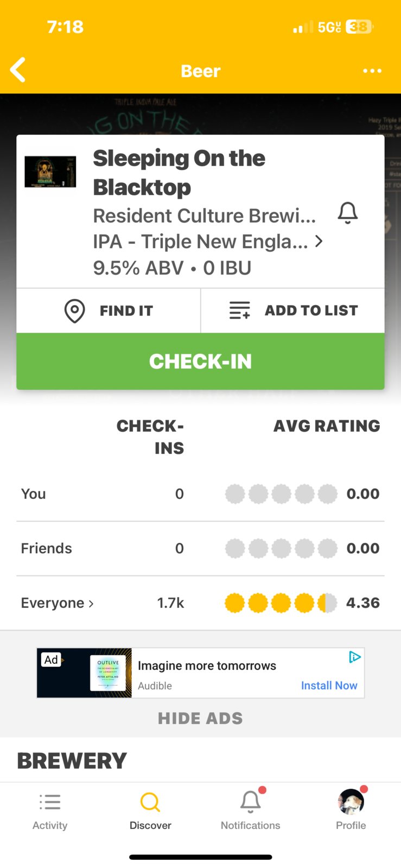Toggle the beer notification bell icon
The width and height of the screenshot is (401, 868).
click(x=348, y=213)
